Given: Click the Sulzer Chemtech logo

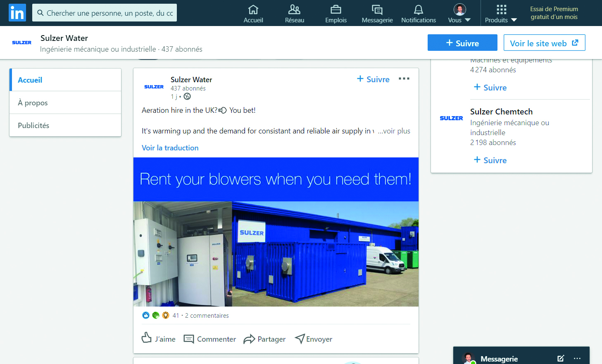Looking at the screenshot, I should [451, 118].
